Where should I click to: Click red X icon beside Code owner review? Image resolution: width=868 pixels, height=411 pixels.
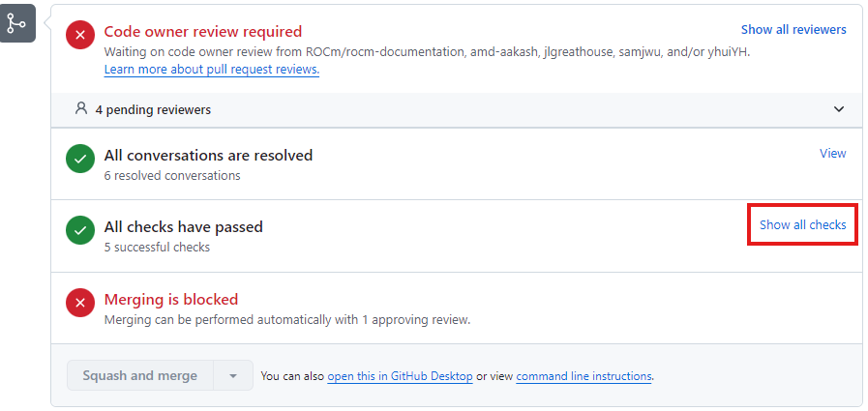click(x=80, y=36)
